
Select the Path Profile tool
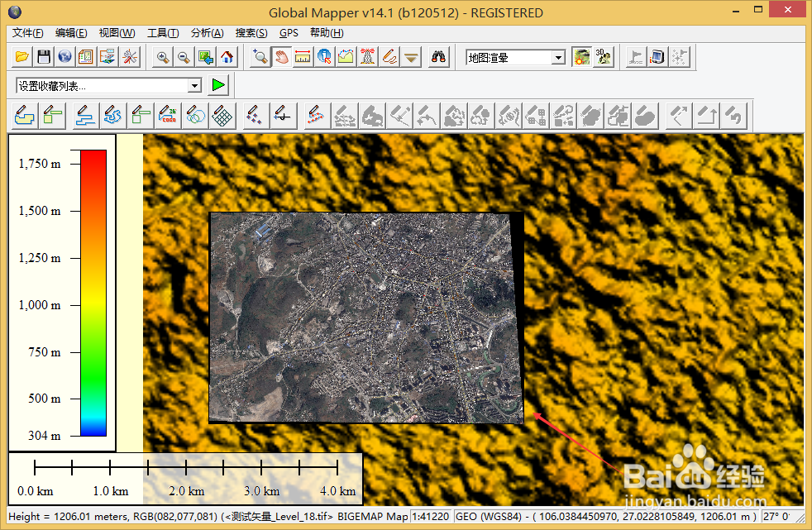coord(346,57)
